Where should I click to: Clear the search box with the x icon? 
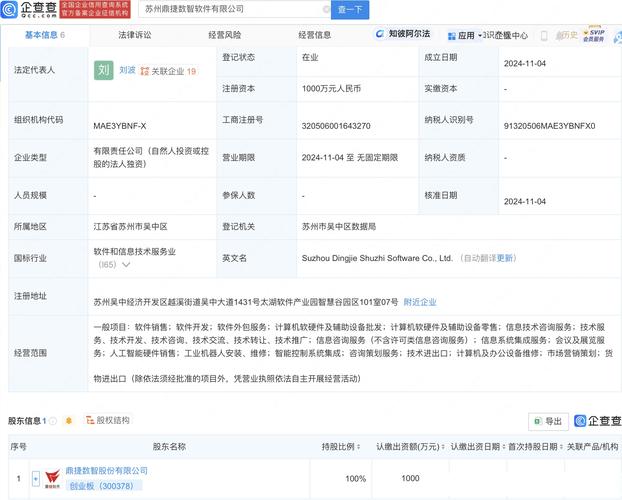tap(326, 9)
